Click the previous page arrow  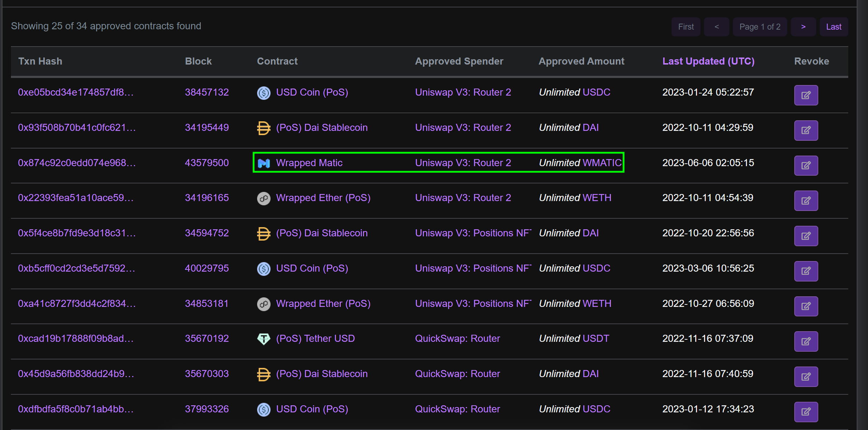click(x=716, y=26)
